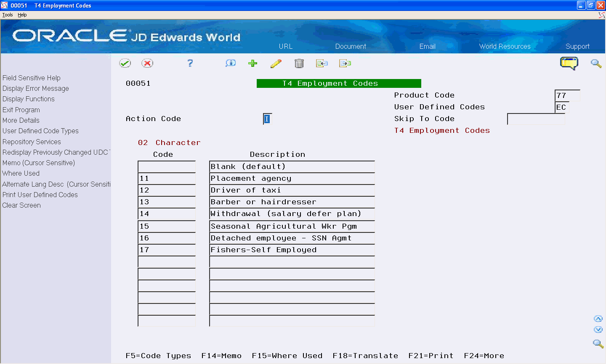Open the blue question mark help icon

pyautogui.click(x=190, y=63)
